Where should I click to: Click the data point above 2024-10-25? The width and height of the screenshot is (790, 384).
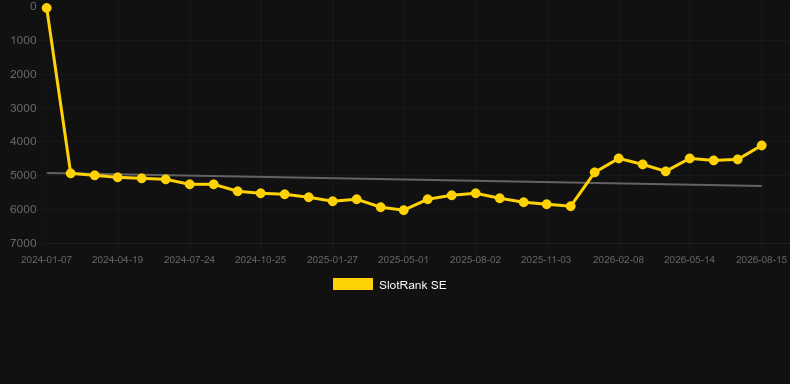[260, 193]
